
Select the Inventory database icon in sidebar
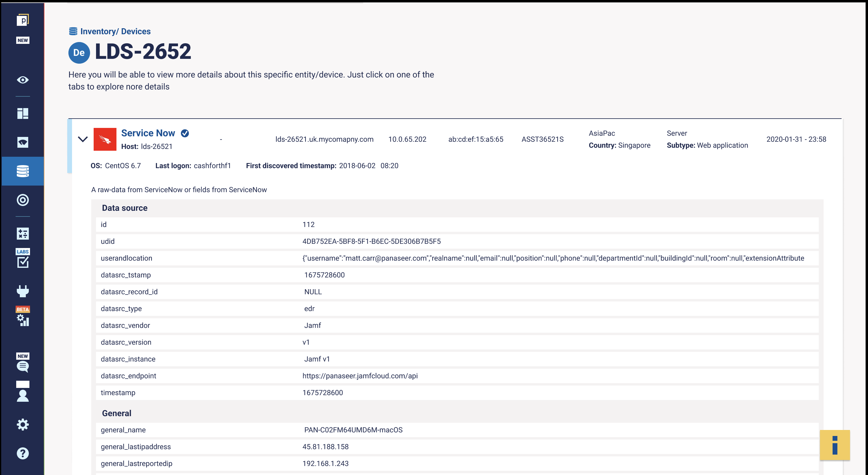click(23, 171)
